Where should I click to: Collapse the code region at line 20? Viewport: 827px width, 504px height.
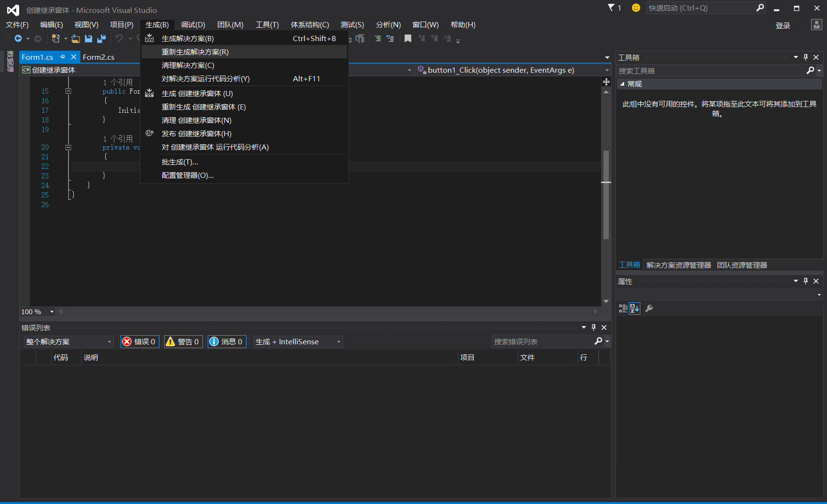click(x=68, y=147)
